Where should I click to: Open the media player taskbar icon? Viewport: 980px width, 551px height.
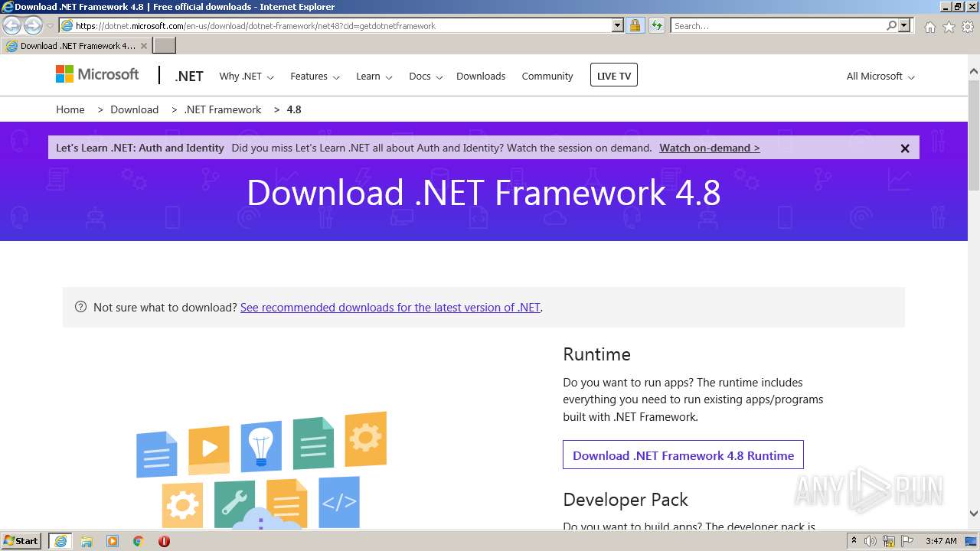tap(113, 541)
